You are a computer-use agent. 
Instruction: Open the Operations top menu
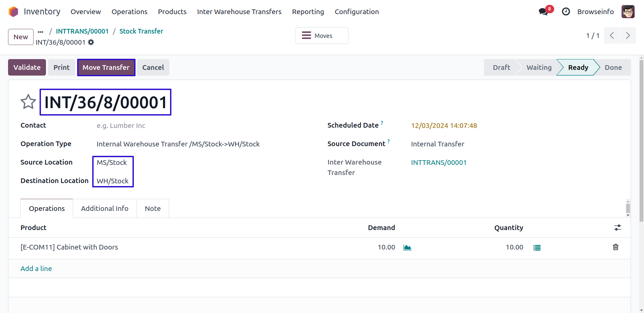tap(129, 12)
